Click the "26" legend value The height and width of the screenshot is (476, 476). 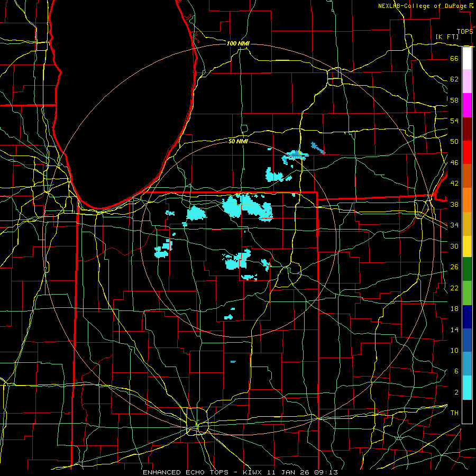click(454, 267)
